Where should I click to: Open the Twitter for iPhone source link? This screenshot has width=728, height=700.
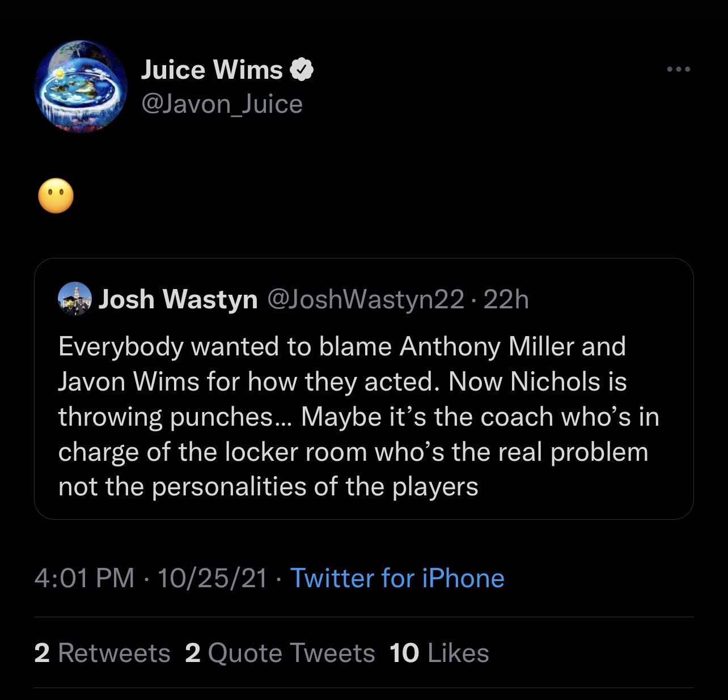[x=397, y=578]
